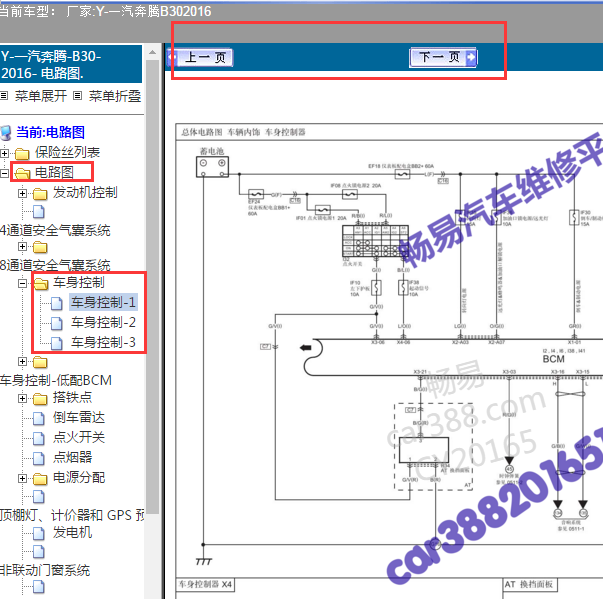
Task: Click the open folder icon for 电路图
Action: pos(22,174)
